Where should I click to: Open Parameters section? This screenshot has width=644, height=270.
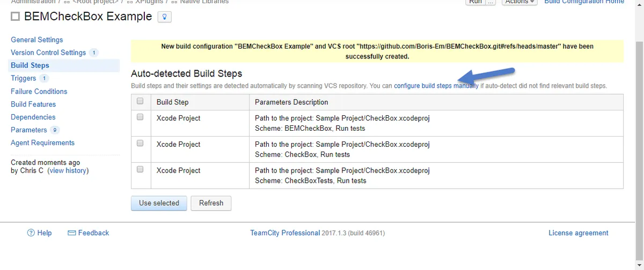(29, 130)
